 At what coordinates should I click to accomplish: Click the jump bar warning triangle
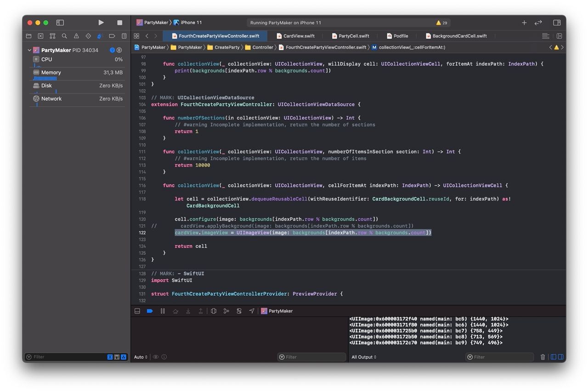[x=556, y=47]
